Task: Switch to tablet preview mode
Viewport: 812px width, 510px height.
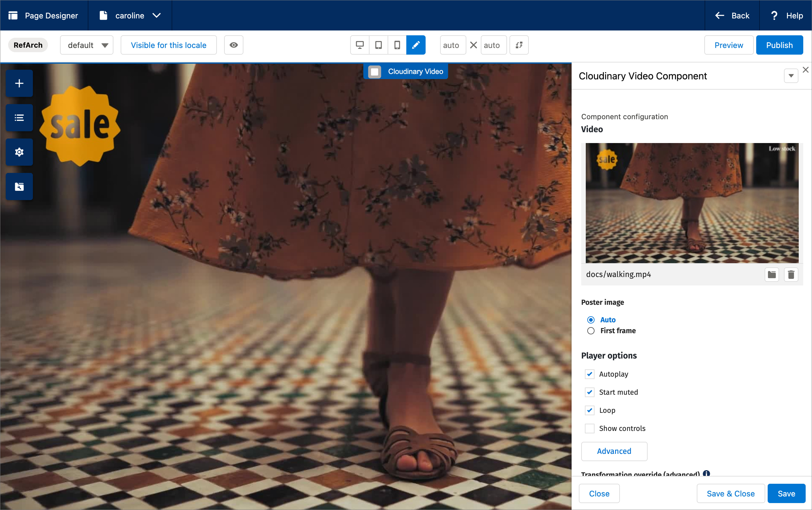Action: [378, 45]
